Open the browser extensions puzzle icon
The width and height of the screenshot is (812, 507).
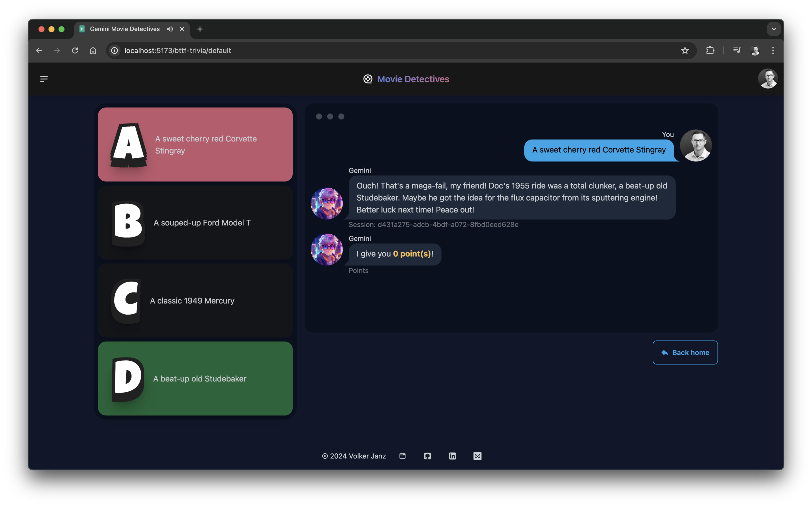click(710, 51)
